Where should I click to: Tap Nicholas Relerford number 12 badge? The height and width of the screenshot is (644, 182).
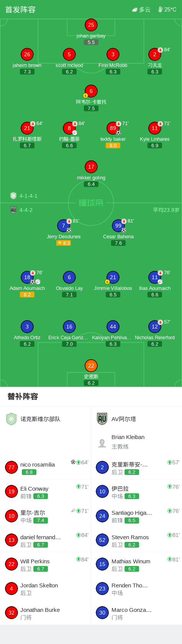tap(155, 327)
